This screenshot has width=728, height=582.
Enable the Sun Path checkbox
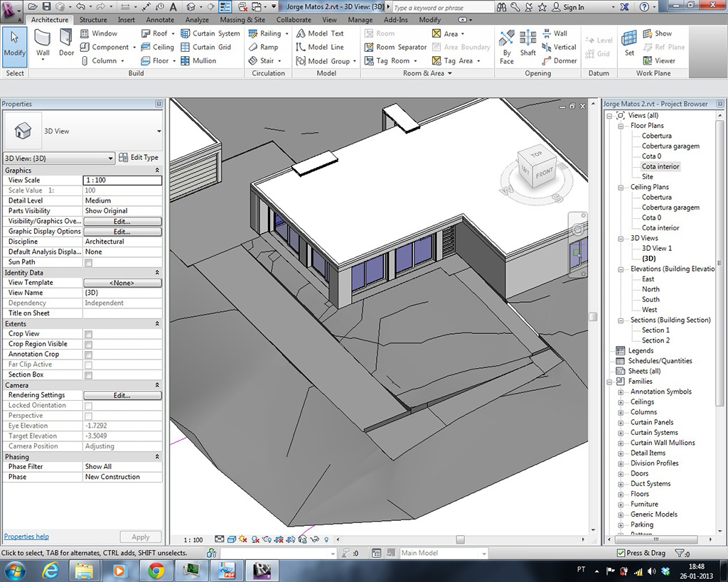[89, 262]
